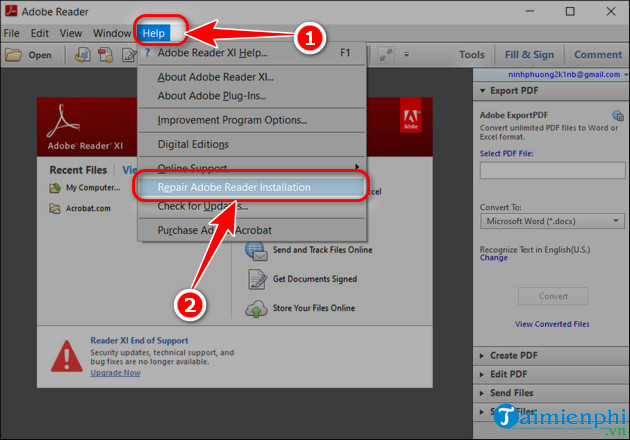Click the Select PDF File input field
Image resolution: width=630 pixels, height=440 pixels.
point(552,170)
